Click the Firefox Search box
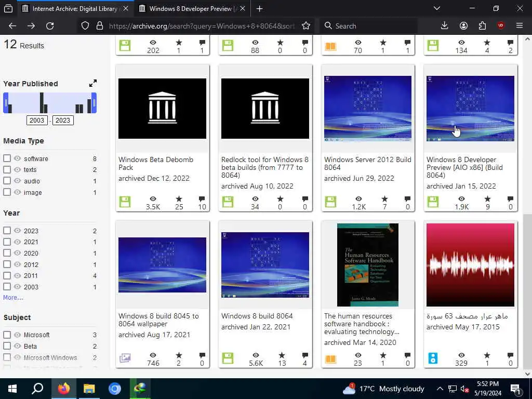The width and height of the screenshot is (532, 399). click(x=368, y=26)
